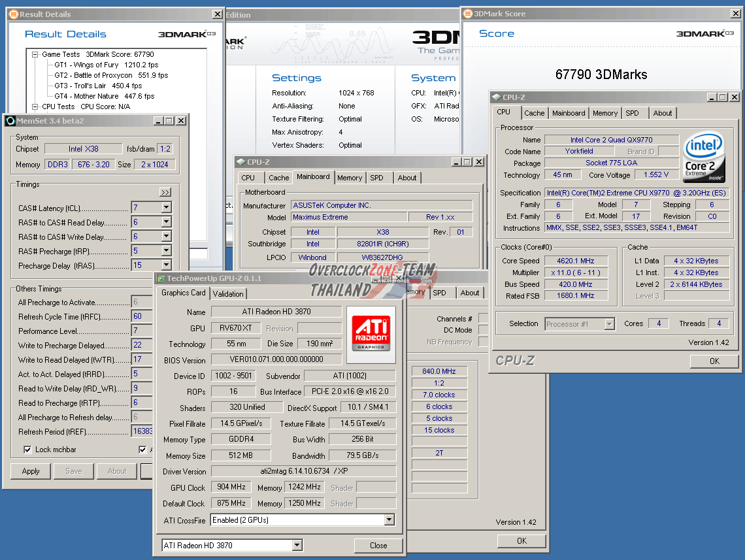This screenshot has height=560, width=745.
Task: Select GT2 - Battle of Proxycon result row
Action: [111, 76]
